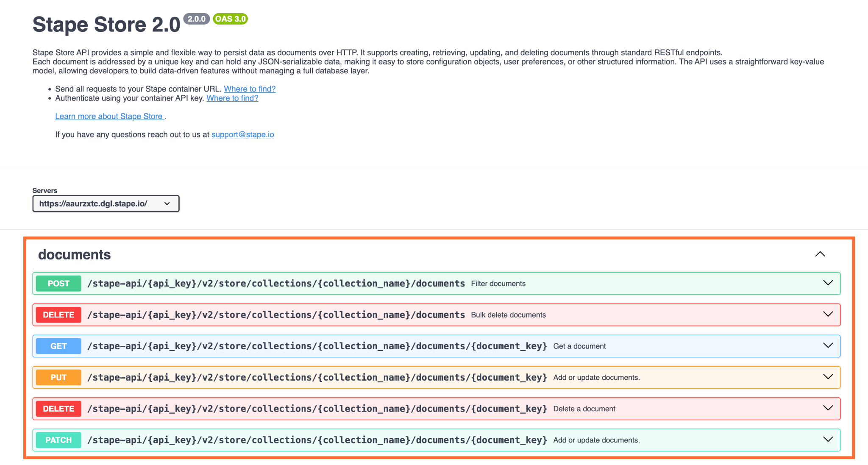Collapse the documents section with its arrow
Screen dimensions: 868x465
pos(820,254)
